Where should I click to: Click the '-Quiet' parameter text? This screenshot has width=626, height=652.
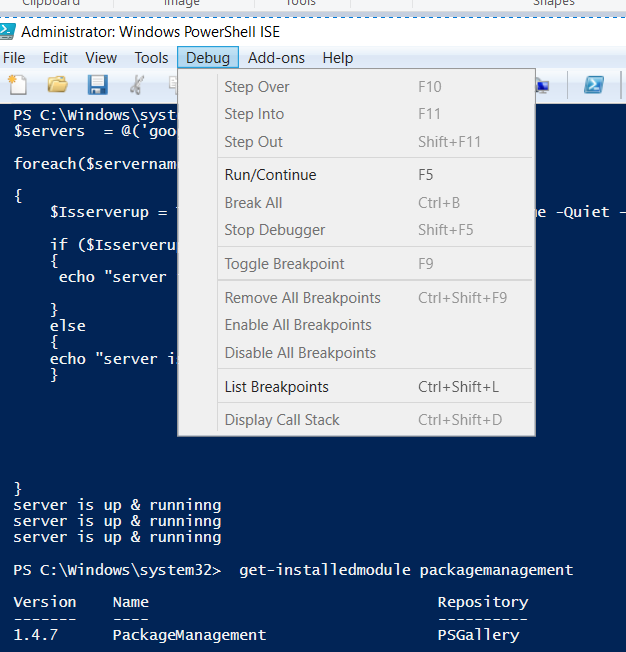582,212
